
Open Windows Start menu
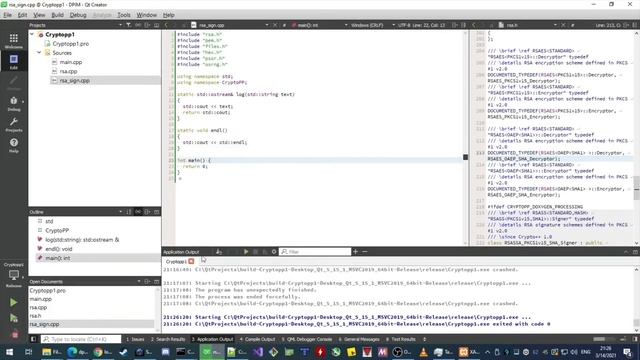[9, 352]
